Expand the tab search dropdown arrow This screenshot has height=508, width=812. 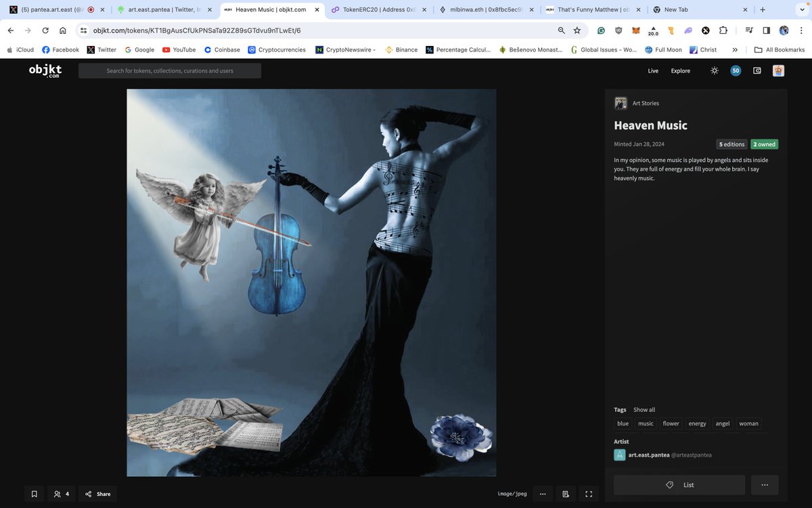[x=802, y=10]
